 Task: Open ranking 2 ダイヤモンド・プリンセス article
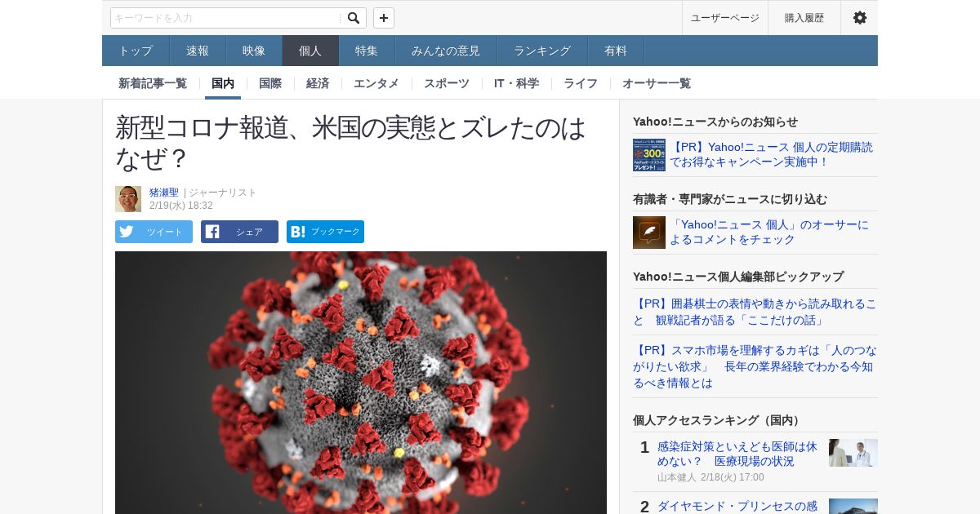[x=737, y=506]
